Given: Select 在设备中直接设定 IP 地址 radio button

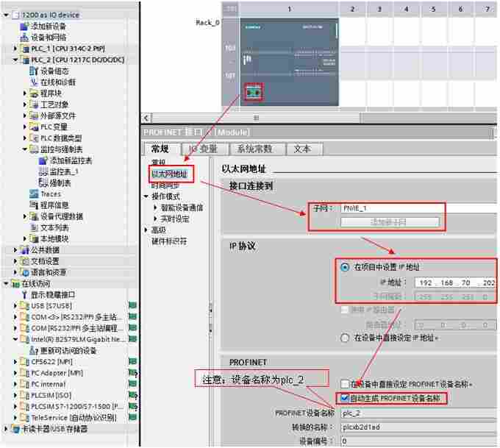Looking at the screenshot, I should point(345,338).
